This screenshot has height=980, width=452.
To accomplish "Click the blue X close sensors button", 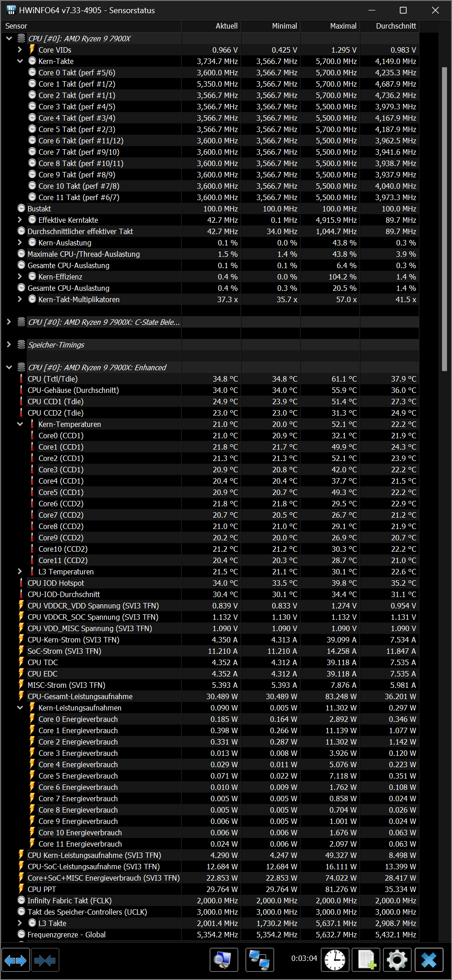I will pos(429,960).
